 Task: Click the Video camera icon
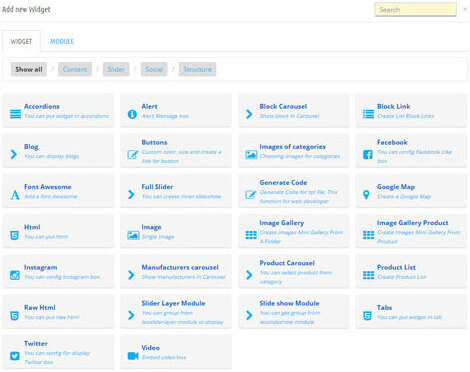click(133, 356)
